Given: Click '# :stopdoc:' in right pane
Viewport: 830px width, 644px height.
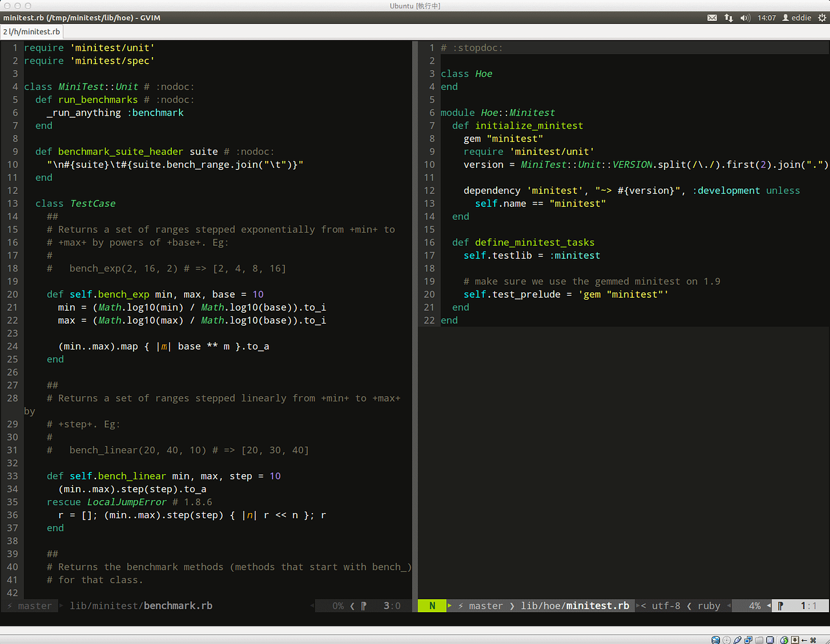Looking at the screenshot, I should click(x=471, y=48).
